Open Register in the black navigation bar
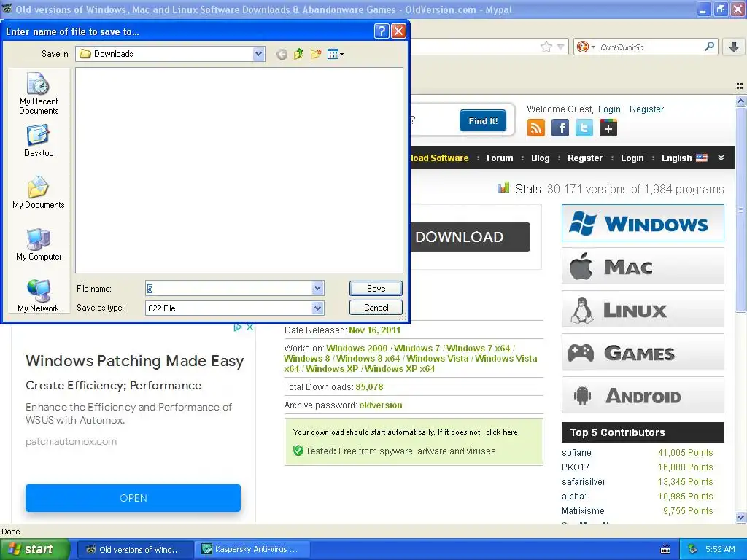 click(x=584, y=158)
